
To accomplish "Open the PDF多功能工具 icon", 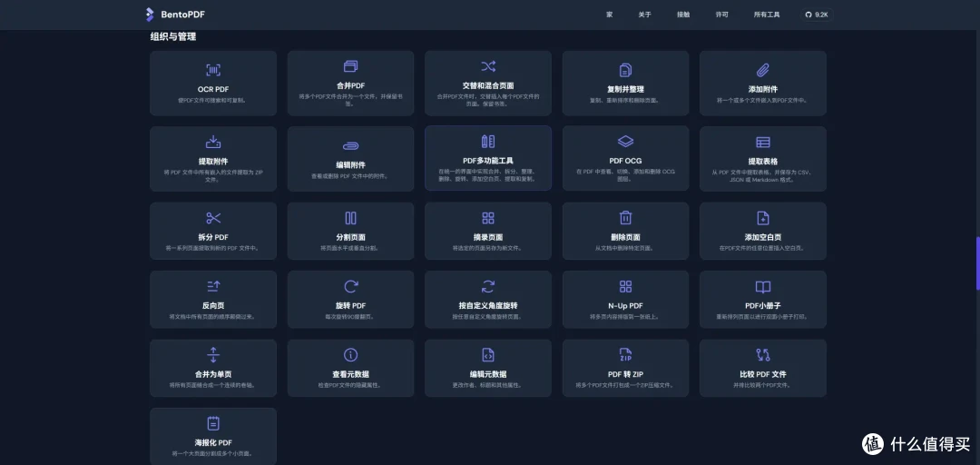I will (488, 141).
